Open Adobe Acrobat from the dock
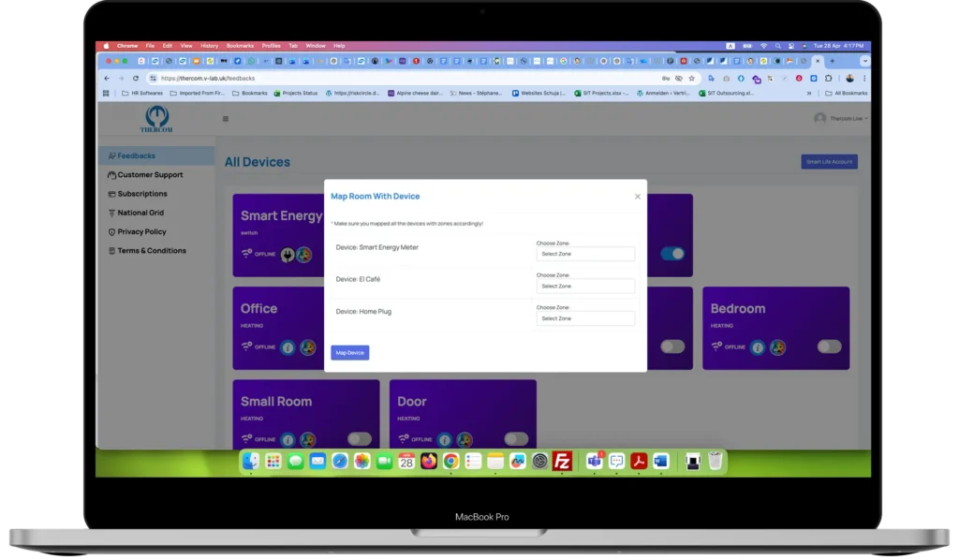Image resolution: width=959 pixels, height=560 pixels. (639, 462)
